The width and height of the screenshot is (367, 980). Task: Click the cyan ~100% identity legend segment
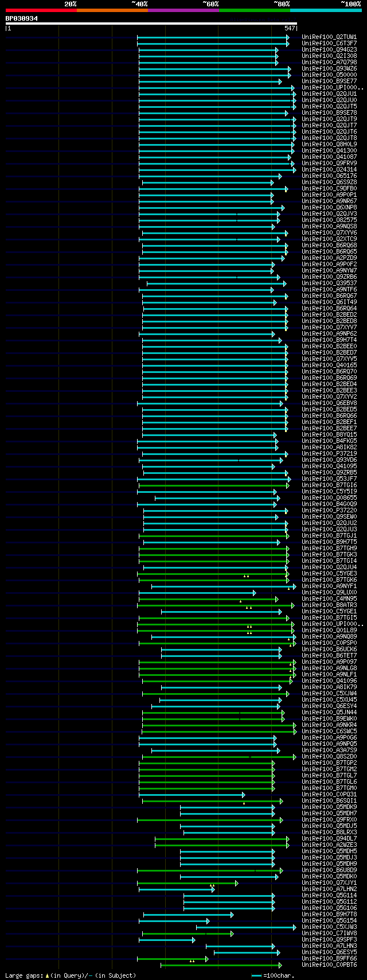tap(326, 10)
